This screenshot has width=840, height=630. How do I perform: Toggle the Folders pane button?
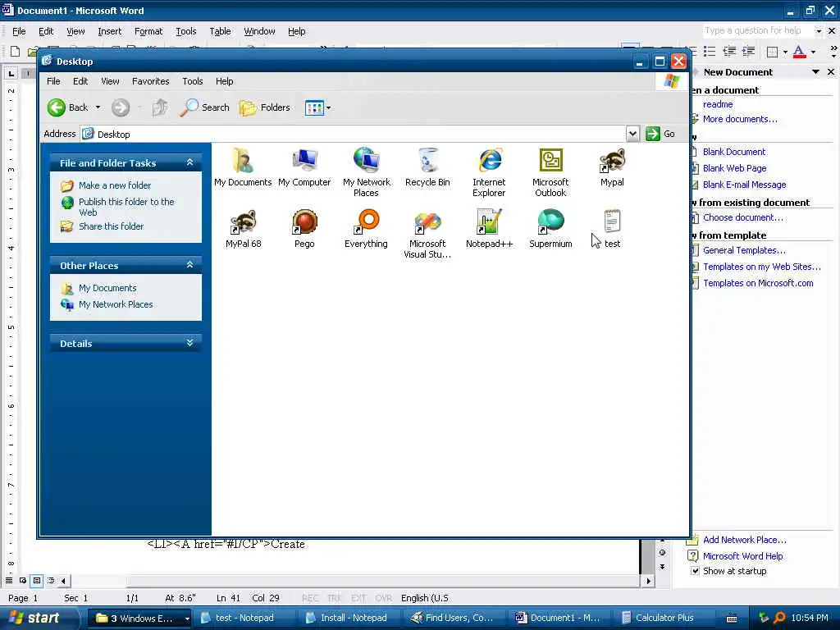point(265,107)
